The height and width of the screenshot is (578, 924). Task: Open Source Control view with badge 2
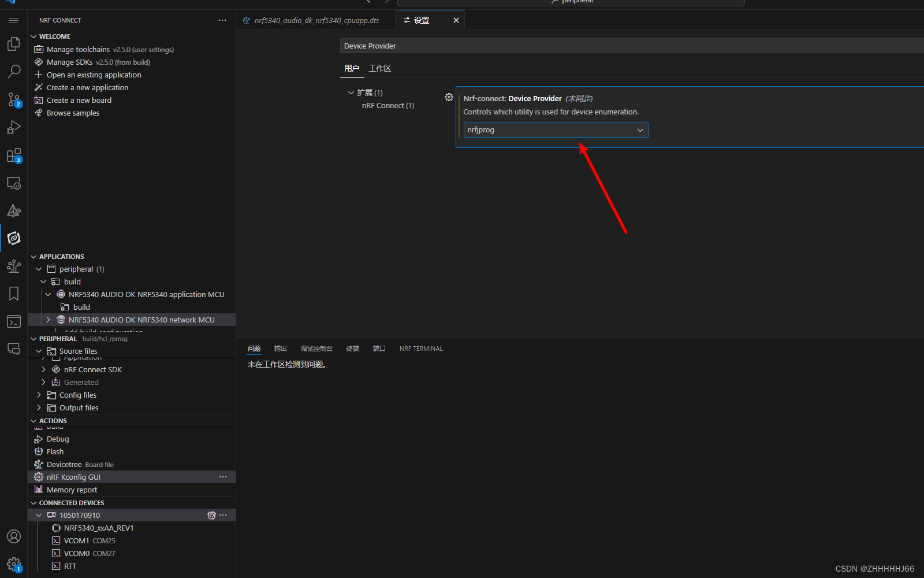click(x=14, y=99)
